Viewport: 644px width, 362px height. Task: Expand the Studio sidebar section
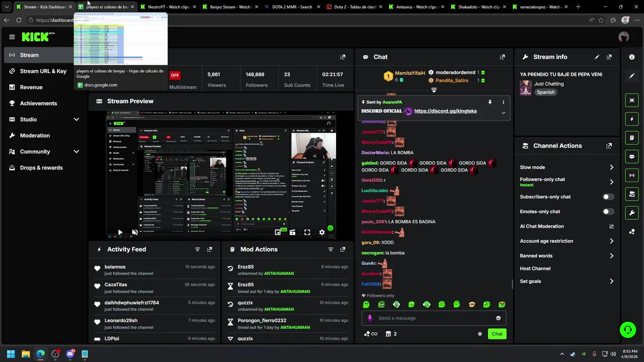[x=76, y=119]
